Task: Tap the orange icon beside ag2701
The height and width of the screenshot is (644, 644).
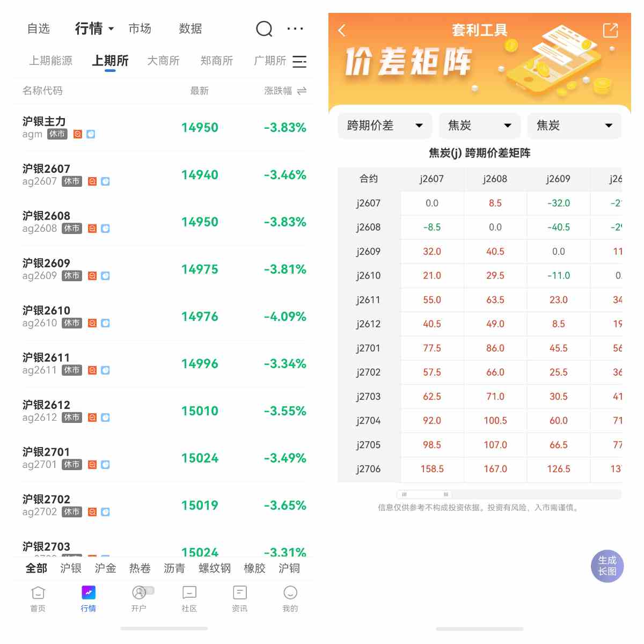Action: click(x=92, y=465)
